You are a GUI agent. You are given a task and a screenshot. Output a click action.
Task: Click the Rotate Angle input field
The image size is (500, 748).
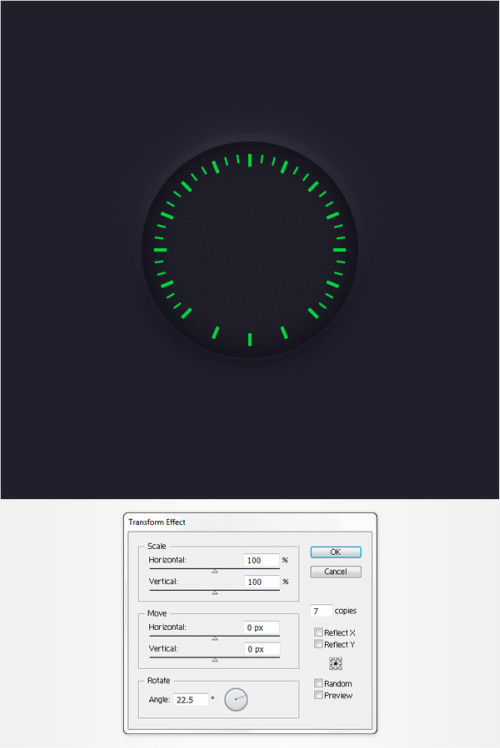click(x=190, y=699)
